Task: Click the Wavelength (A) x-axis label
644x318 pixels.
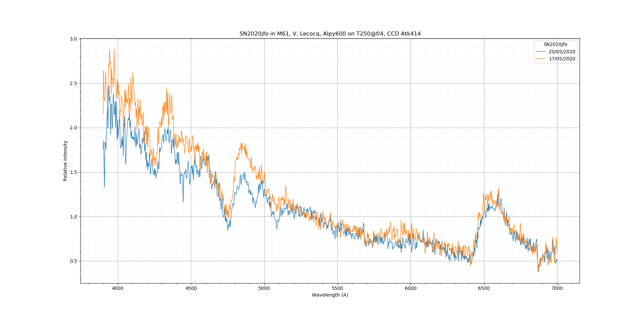Action: [330, 295]
